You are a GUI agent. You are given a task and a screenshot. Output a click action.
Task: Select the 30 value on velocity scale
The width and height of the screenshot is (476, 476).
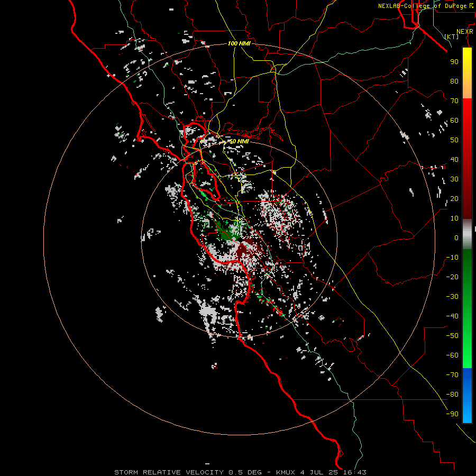454,179
